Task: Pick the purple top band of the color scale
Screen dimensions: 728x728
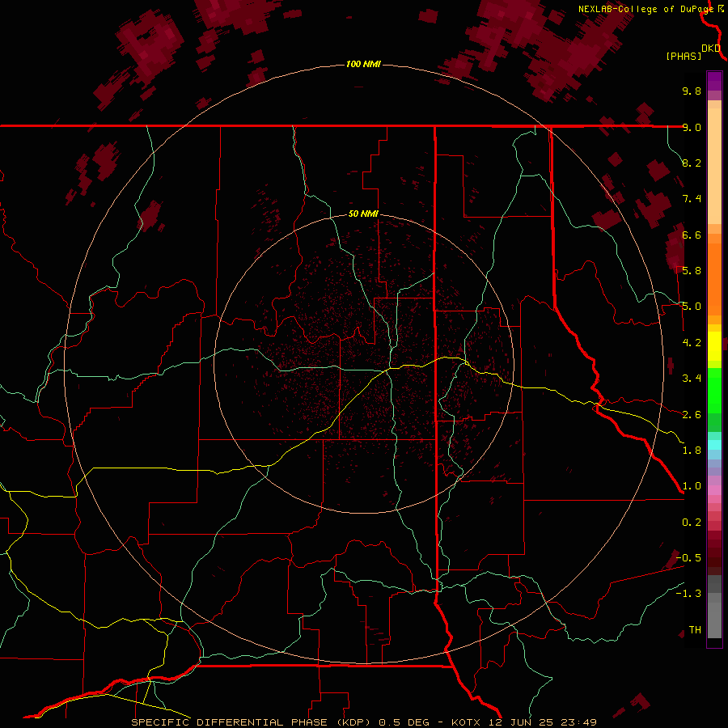Action: [x=714, y=81]
